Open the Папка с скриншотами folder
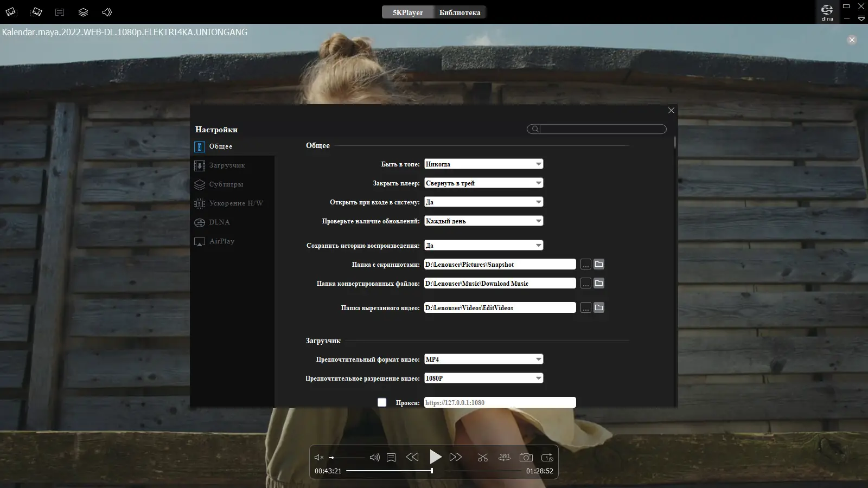The image size is (868, 488). pos(599,265)
